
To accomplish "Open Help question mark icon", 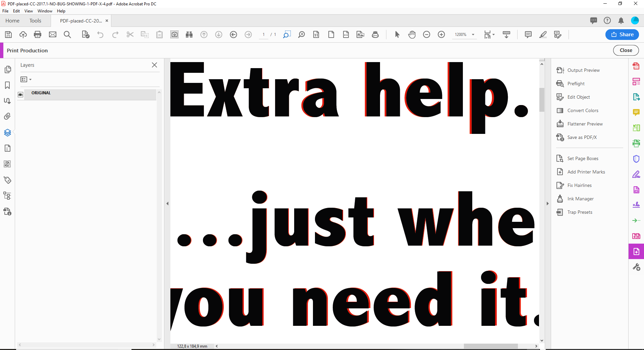I will pyautogui.click(x=607, y=20).
